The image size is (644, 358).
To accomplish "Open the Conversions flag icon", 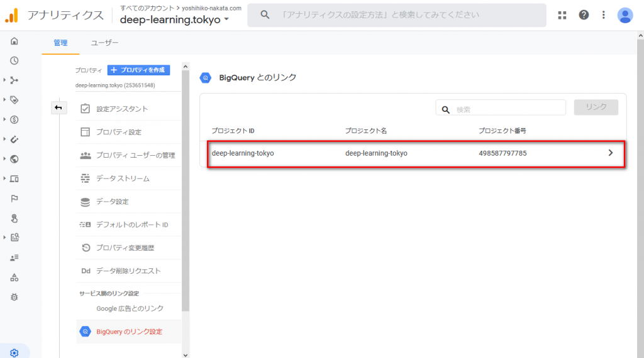I will point(14,198).
